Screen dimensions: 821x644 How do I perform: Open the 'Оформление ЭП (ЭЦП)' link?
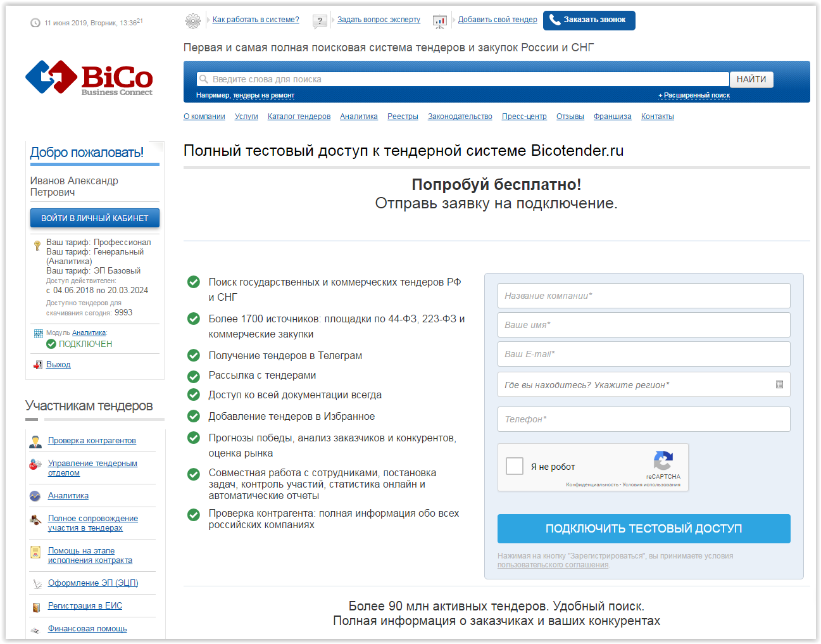click(93, 583)
